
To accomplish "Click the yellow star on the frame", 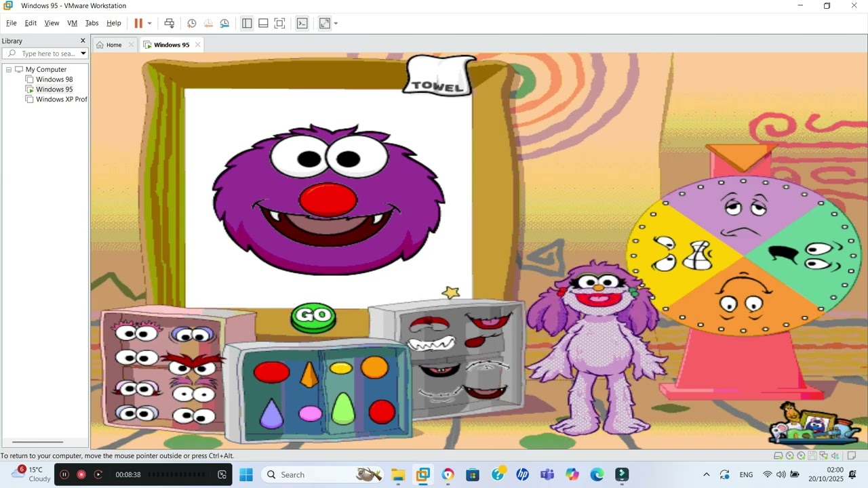I will click(x=451, y=292).
